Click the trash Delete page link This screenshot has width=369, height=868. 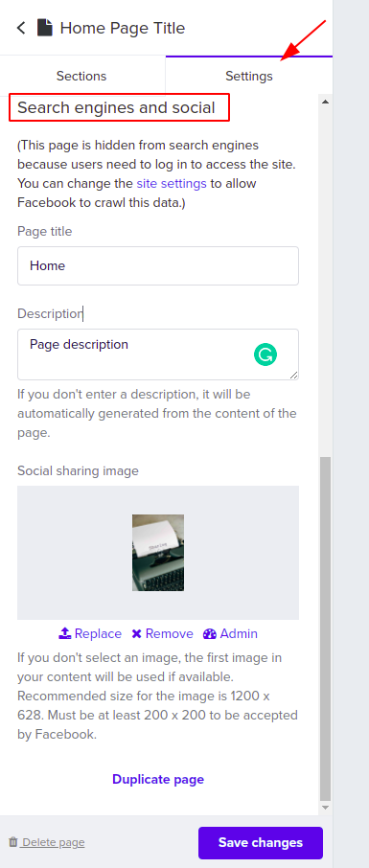(47, 842)
